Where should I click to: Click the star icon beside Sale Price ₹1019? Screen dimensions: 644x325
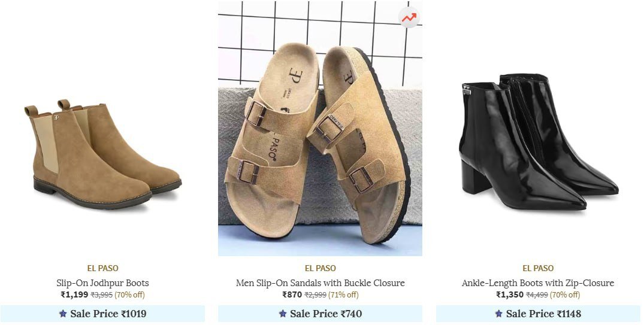pos(63,314)
